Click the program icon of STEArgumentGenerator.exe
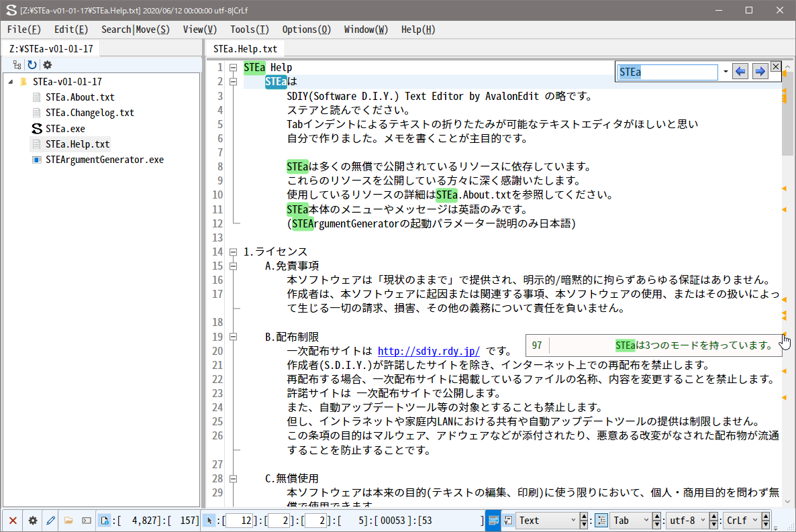Screen dimensions: 796x532 36,160
